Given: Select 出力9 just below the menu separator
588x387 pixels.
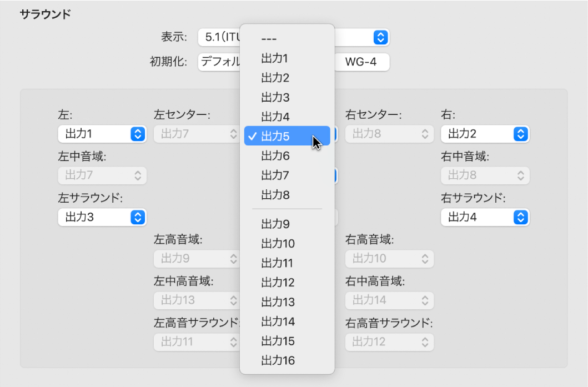Looking at the screenshot, I should [x=276, y=224].
